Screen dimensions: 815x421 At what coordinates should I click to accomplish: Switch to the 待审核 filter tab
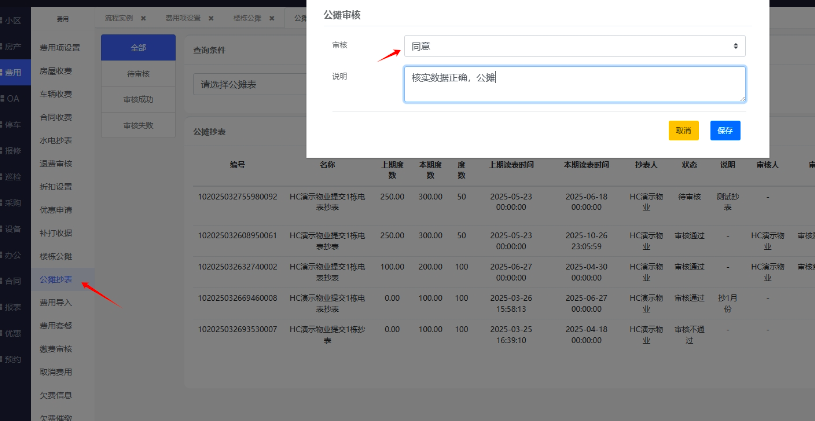click(x=138, y=74)
